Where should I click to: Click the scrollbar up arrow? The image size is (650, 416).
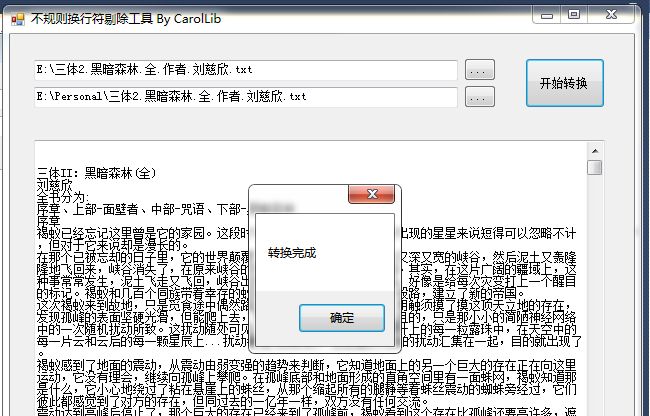[595, 151]
